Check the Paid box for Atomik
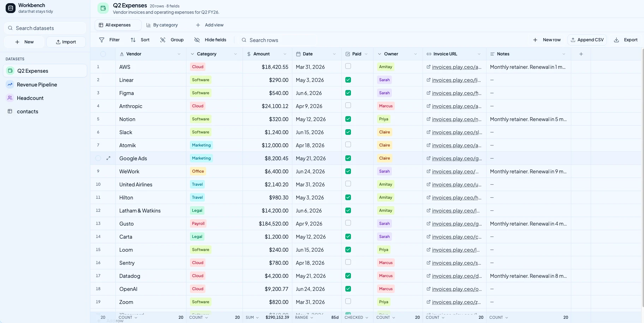This screenshot has height=323, width=644. click(348, 144)
